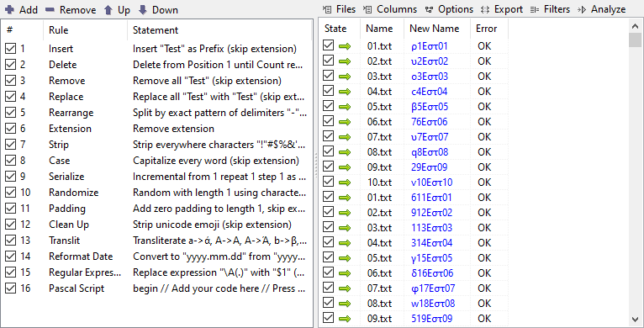Click the Error column header
The height and width of the screenshot is (328, 644).
pyautogui.click(x=489, y=29)
